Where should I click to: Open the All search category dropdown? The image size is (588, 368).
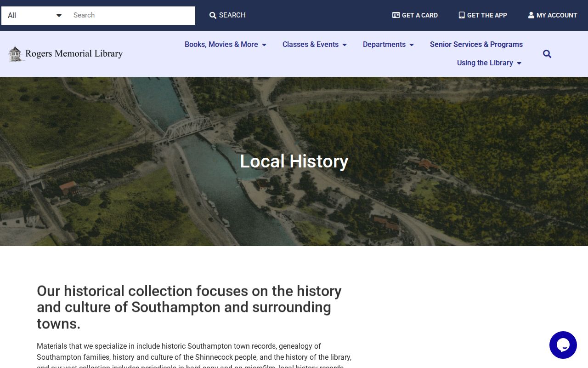coord(34,16)
